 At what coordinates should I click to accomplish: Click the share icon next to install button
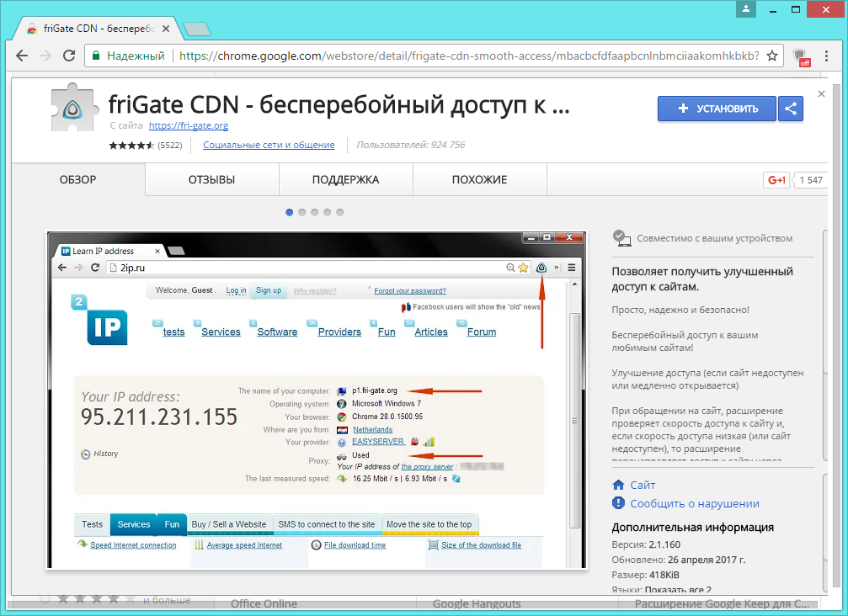(791, 109)
